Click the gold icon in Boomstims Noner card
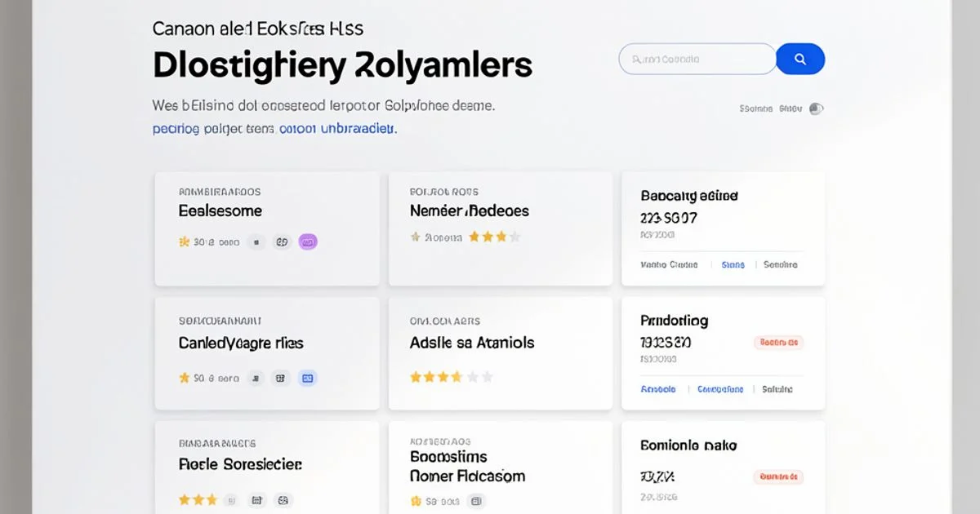Screen dimensions: 980x514 pyautogui.click(x=416, y=499)
